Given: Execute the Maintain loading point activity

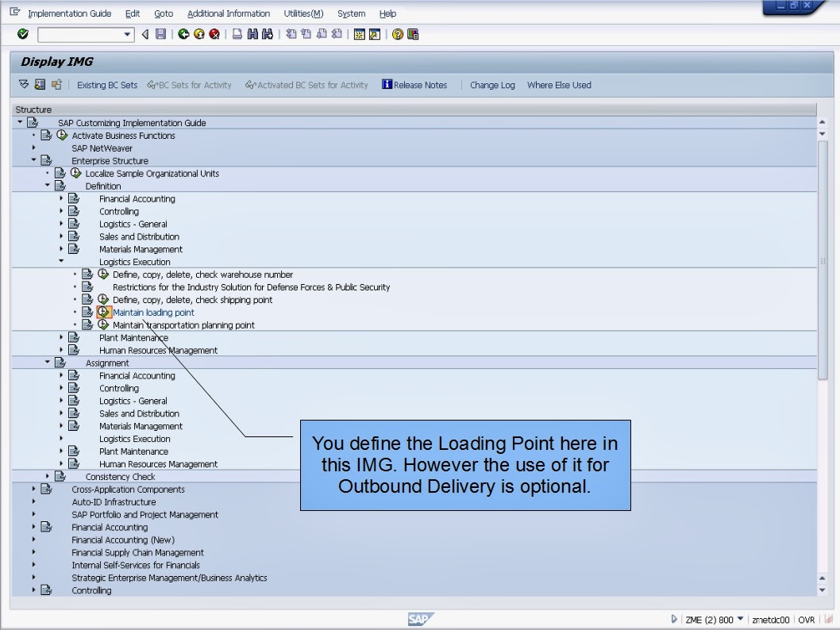Looking at the screenshot, I should (x=103, y=313).
